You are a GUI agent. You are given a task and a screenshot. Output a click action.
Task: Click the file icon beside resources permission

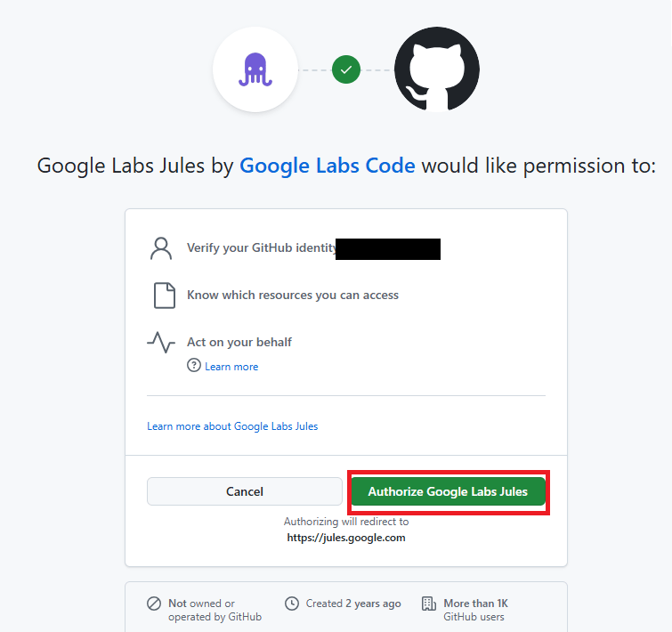click(165, 296)
